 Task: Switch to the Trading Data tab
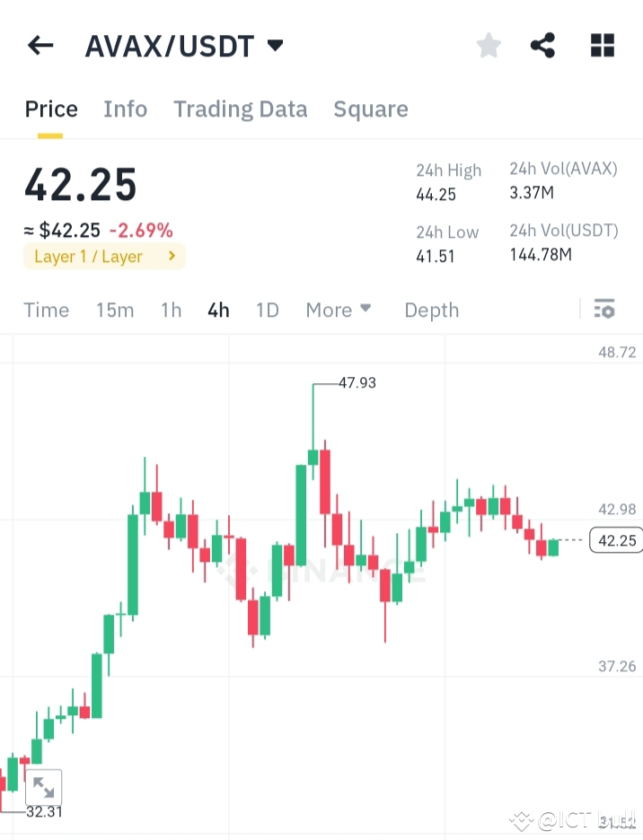(x=240, y=109)
